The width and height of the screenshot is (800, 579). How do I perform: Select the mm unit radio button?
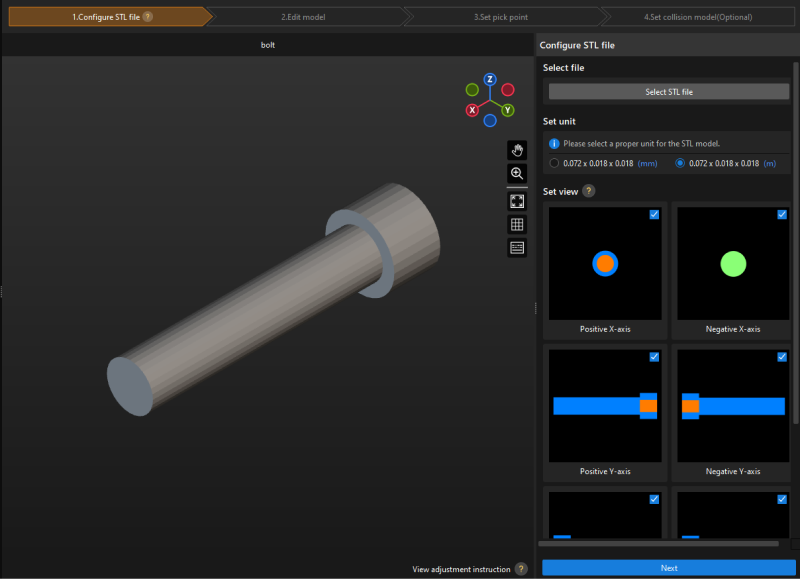[556, 162]
